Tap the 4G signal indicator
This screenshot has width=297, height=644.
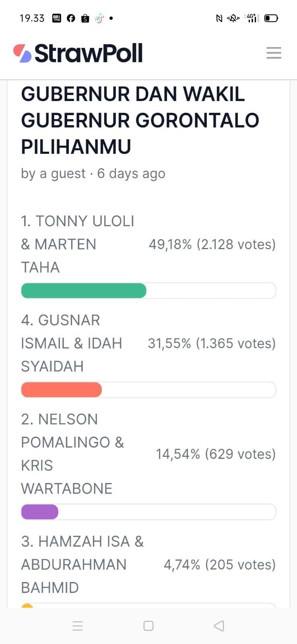[x=252, y=18]
